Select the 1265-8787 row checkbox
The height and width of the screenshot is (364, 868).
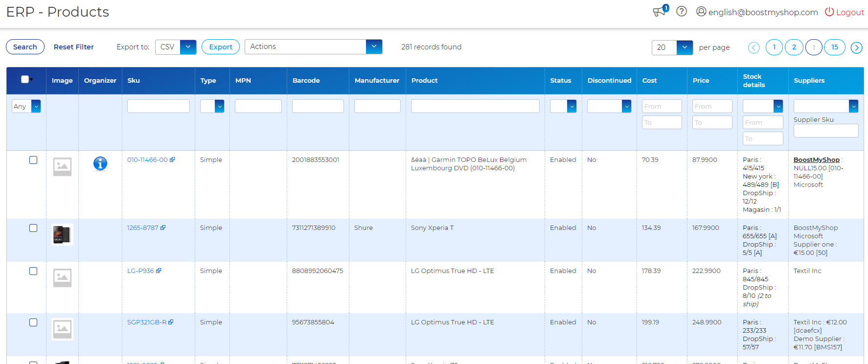(33, 228)
